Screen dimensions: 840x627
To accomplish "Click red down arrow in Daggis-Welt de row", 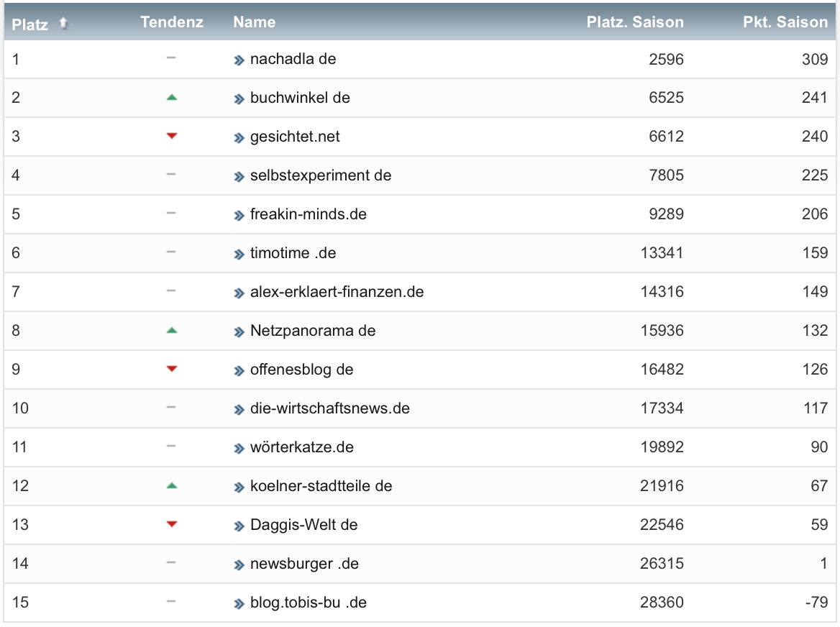I will pyautogui.click(x=171, y=524).
